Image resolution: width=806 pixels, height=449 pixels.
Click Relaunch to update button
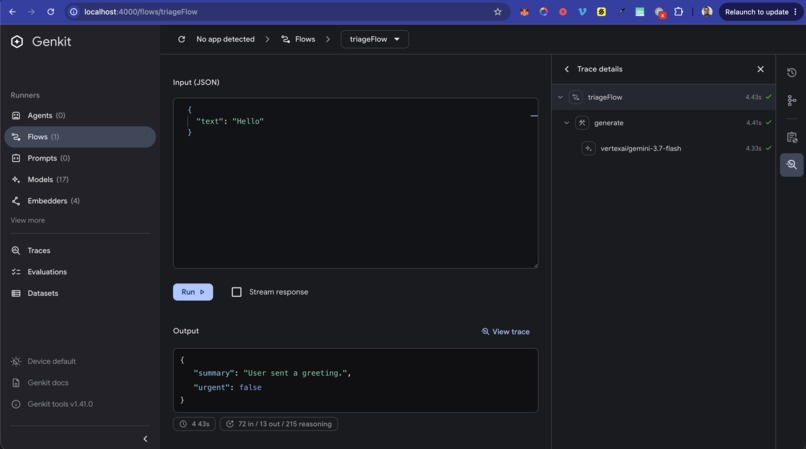point(761,12)
